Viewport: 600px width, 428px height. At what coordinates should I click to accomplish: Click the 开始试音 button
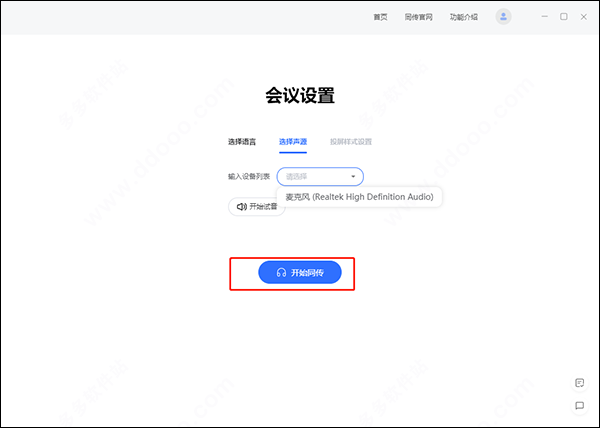tap(257, 207)
